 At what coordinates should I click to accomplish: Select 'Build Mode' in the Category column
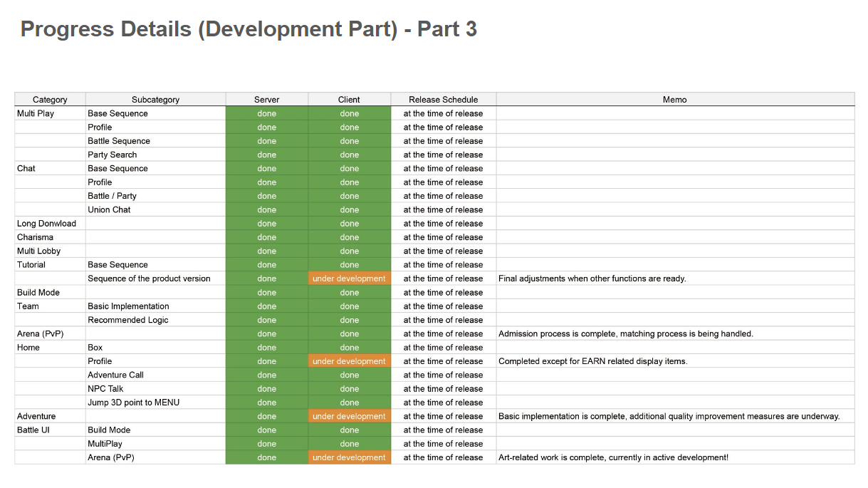(x=50, y=292)
